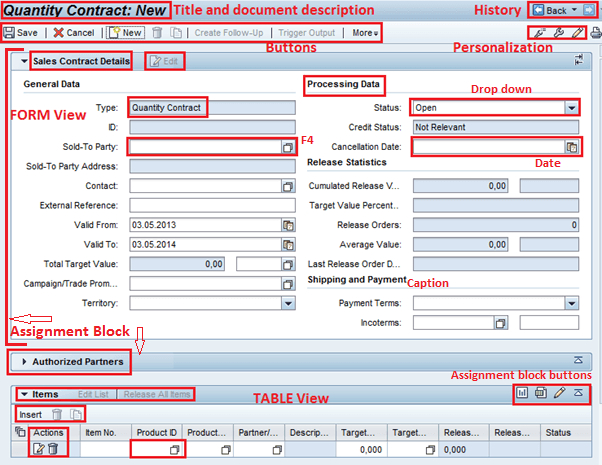Image resolution: width=602 pixels, height=465 pixels.
Task: Open the Status dropdown
Action: point(571,107)
